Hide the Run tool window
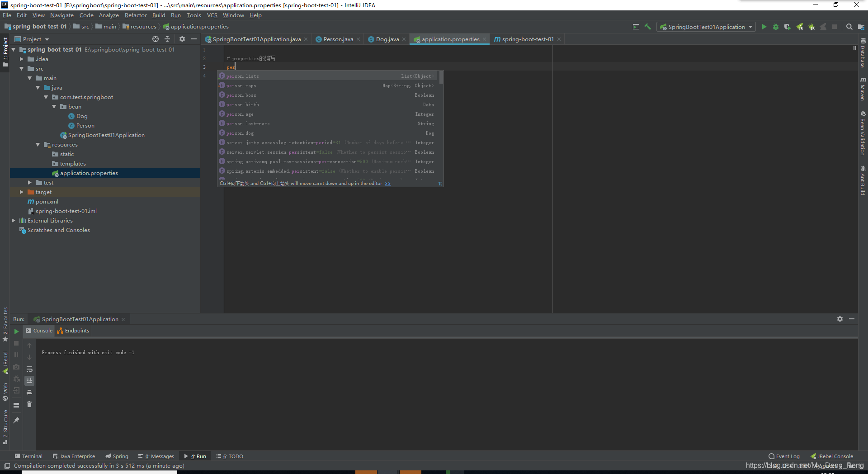This screenshot has width=868, height=474. 852,319
